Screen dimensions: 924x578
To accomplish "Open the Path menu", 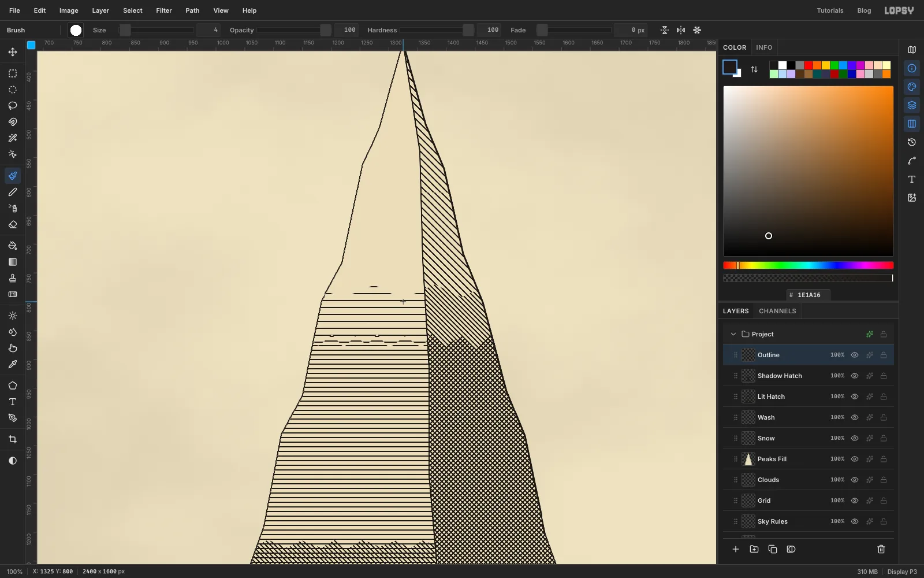I will (192, 10).
